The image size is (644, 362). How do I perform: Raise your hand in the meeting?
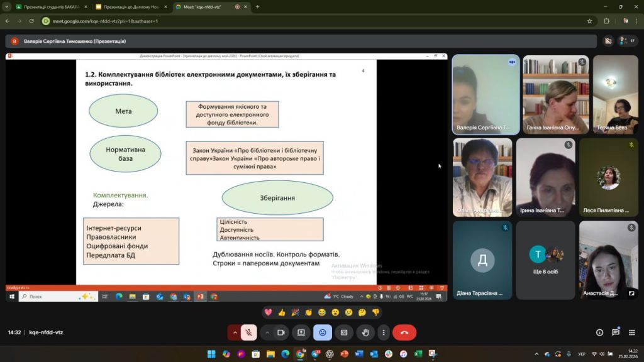[365, 332]
